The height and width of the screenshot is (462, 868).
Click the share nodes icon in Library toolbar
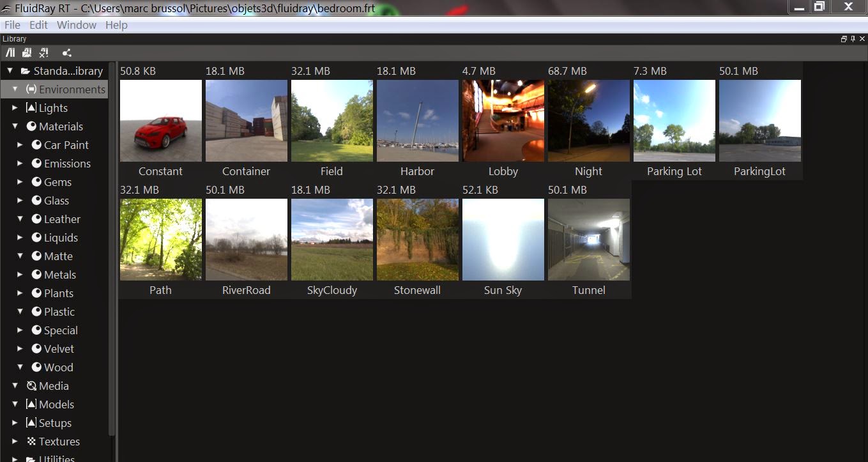tap(67, 52)
